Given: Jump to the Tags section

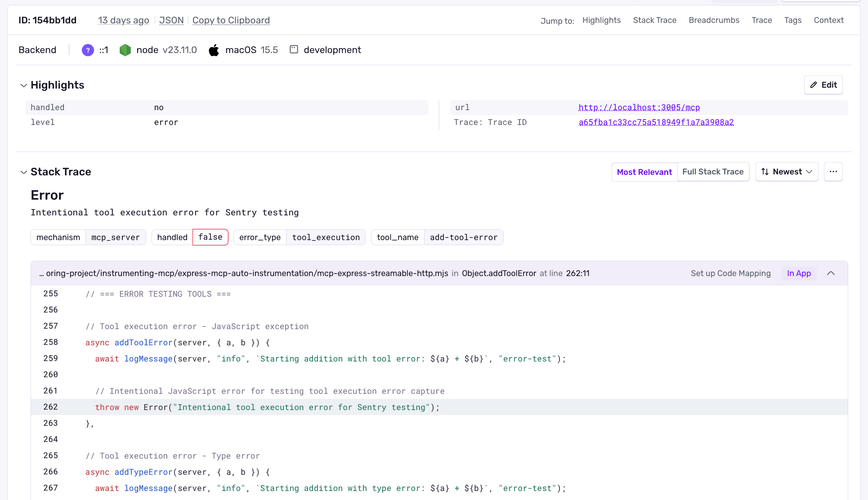Looking at the screenshot, I should [793, 20].
